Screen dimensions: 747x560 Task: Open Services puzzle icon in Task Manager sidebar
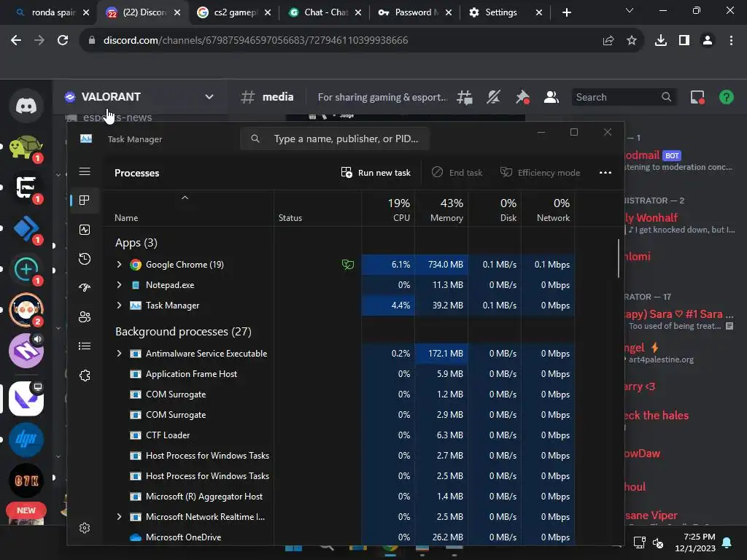[x=85, y=376]
